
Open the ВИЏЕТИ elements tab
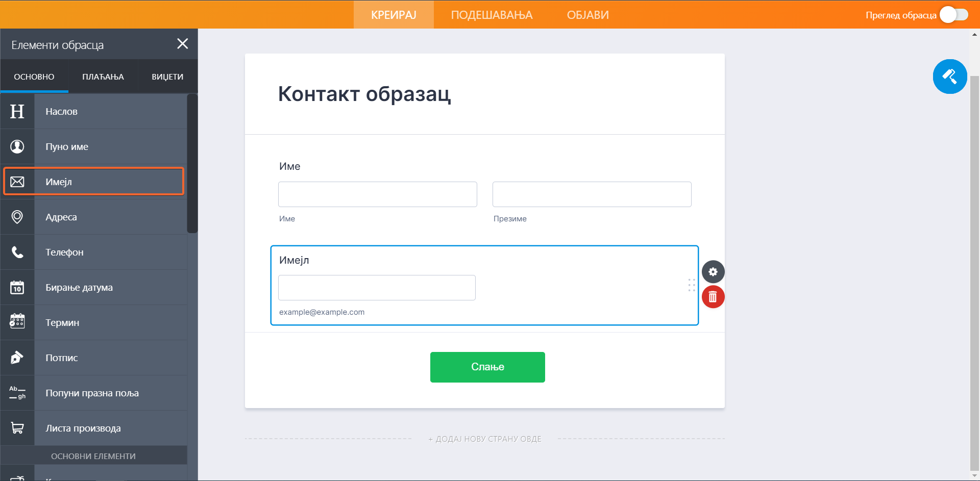pos(167,77)
